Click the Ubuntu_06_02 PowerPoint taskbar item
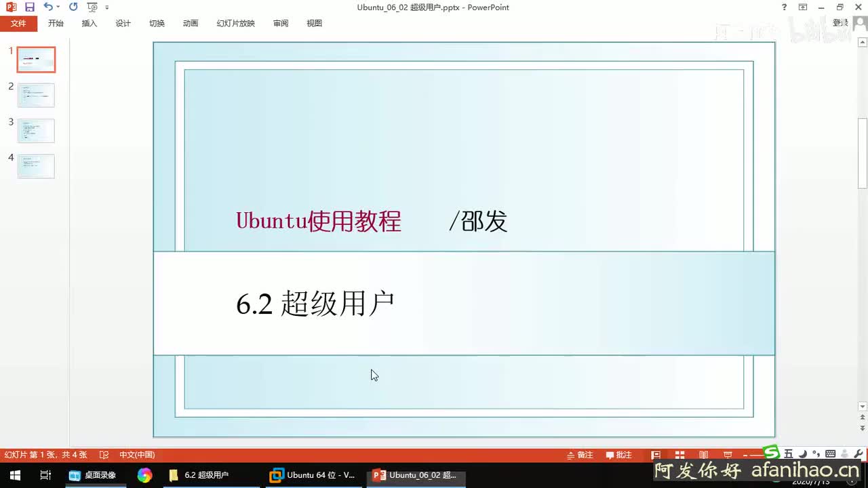868x488 pixels. coord(416,475)
